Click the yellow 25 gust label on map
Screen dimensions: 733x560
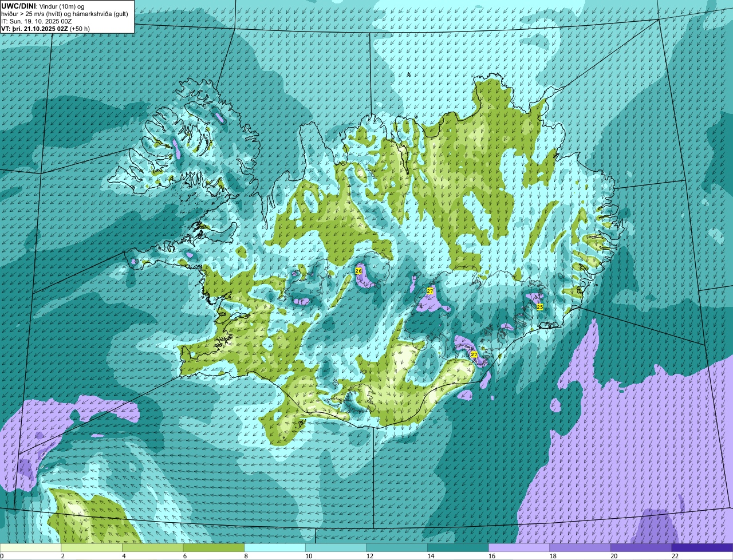539,307
